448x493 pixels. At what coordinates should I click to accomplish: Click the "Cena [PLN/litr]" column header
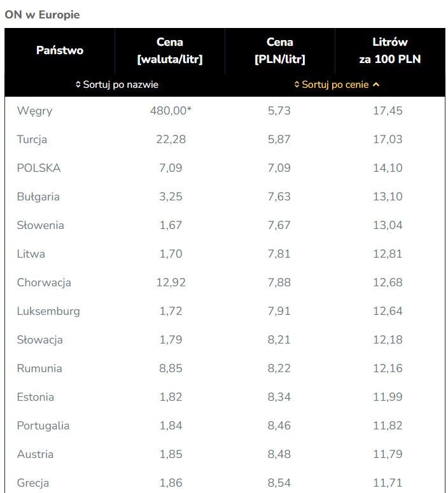[280, 51]
